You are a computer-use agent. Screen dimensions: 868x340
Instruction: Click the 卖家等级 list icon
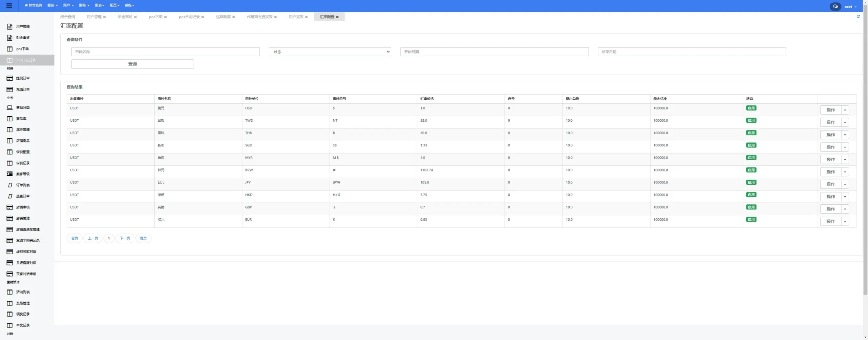[x=10, y=174]
